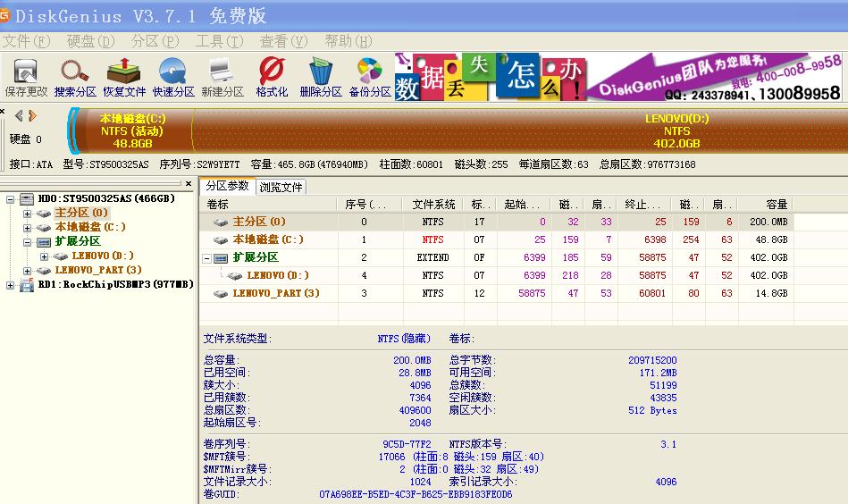The image size is (848, 504).
Task: Open the 文件(F) menu
Action: (26, 41)
